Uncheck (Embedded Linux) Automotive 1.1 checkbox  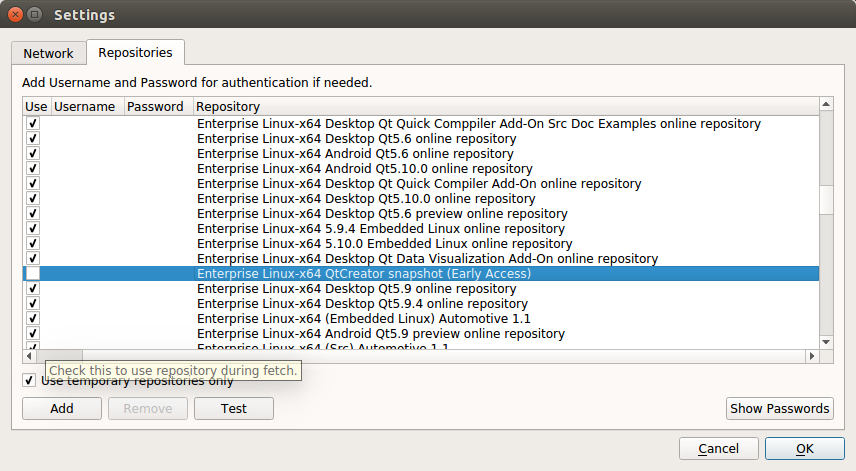tap(33, 319)
